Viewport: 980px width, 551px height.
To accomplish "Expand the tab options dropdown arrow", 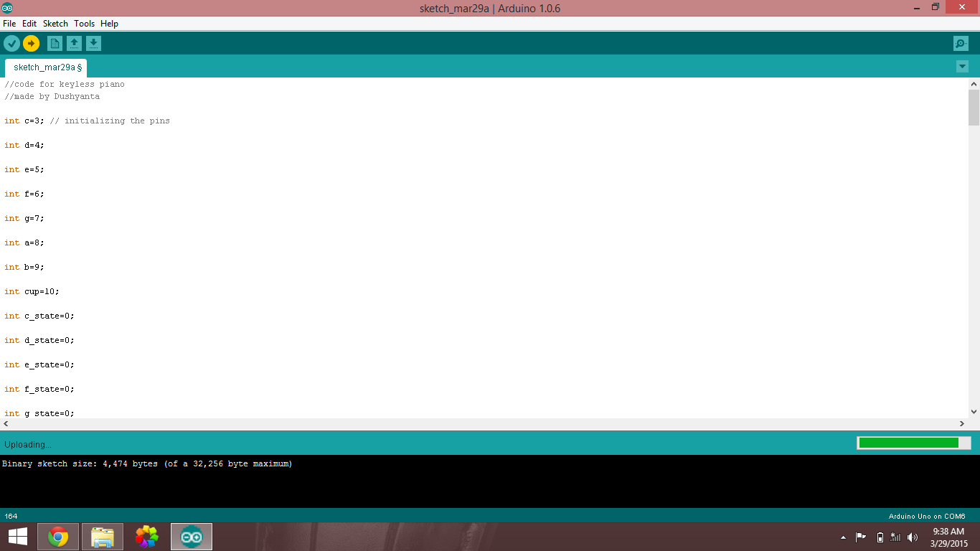I will click(962, 67).
